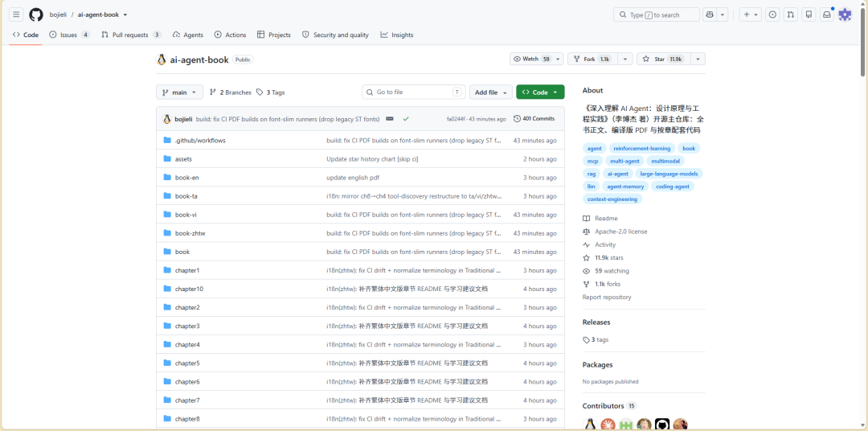Open the issues header icon
Screen dimensions: 868x431
[x=773, y=15]
